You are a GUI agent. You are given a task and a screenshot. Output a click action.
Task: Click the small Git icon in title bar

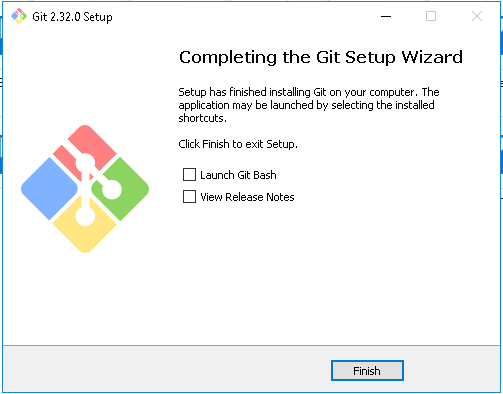click(x=19, y=16)
